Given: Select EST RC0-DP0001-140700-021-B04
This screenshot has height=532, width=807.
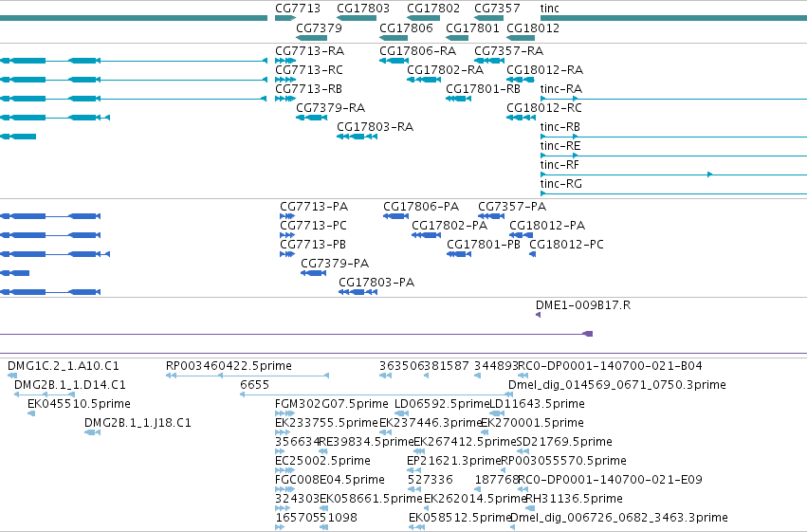Looking at the screenshot, I should click(x=610, y=366).
